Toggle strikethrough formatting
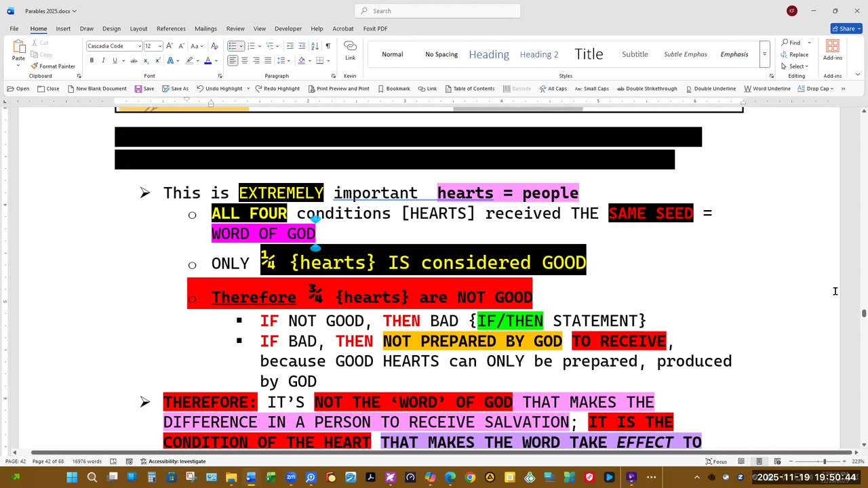 click(134, 60)
